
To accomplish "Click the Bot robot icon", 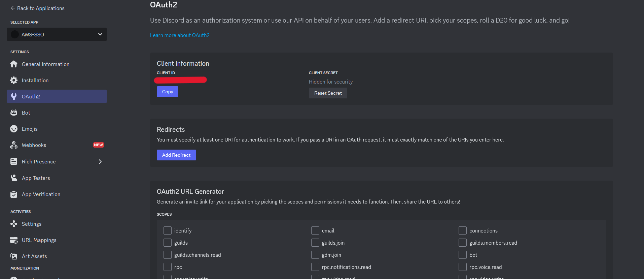I will click(14, 113).
